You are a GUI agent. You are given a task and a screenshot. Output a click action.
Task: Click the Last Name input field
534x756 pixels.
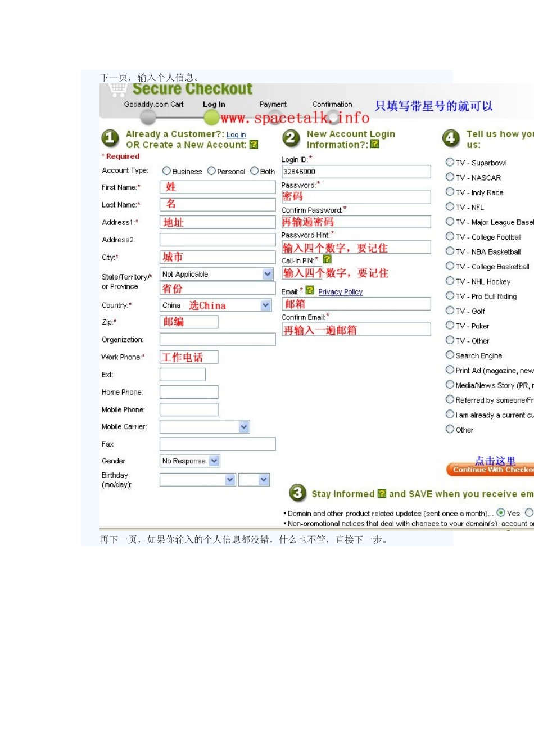pyautogui.click(x=218, y=205)
